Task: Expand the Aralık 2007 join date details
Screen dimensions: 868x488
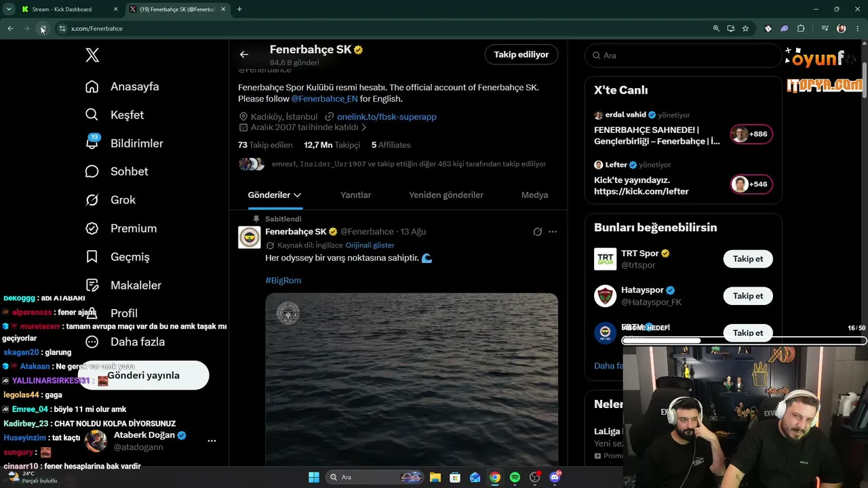Action: click(x=303, y=127)
